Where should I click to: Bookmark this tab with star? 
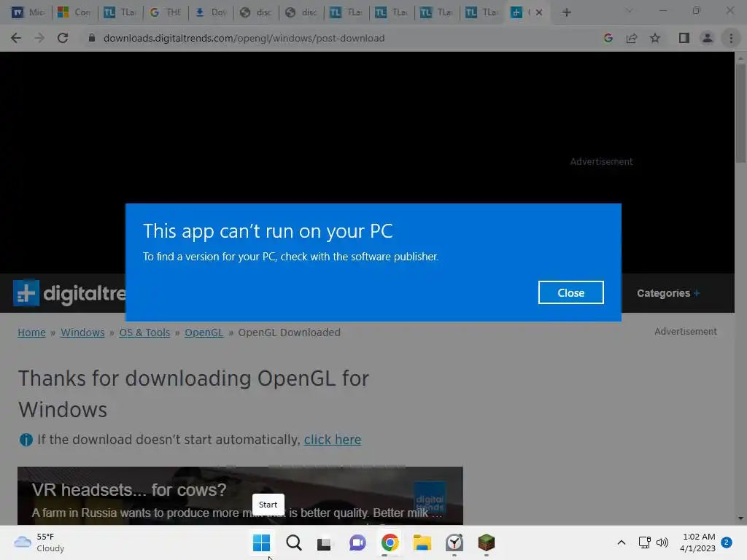[655, 38]
